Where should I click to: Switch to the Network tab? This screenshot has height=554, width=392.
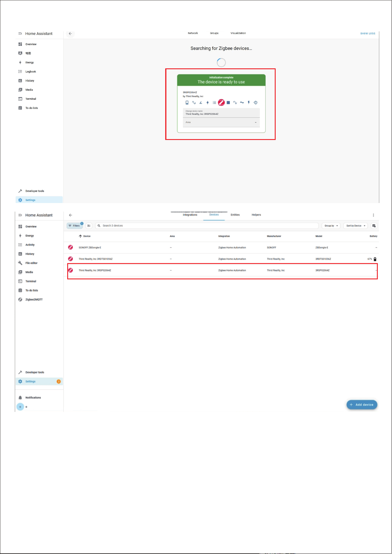coord(193,33)
